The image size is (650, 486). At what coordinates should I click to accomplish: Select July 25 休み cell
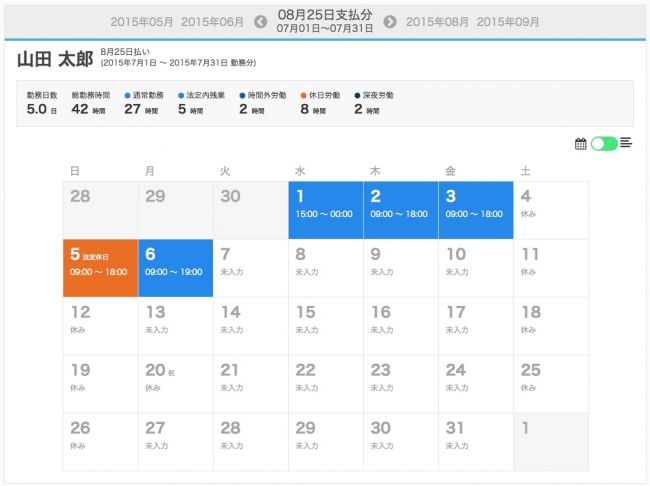551,384
